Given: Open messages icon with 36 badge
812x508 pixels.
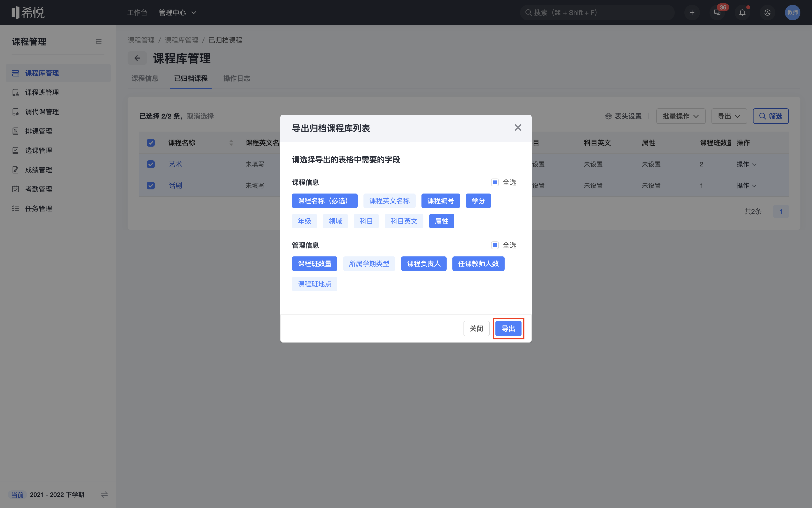Looking at the screenshot, I should 717,12.
